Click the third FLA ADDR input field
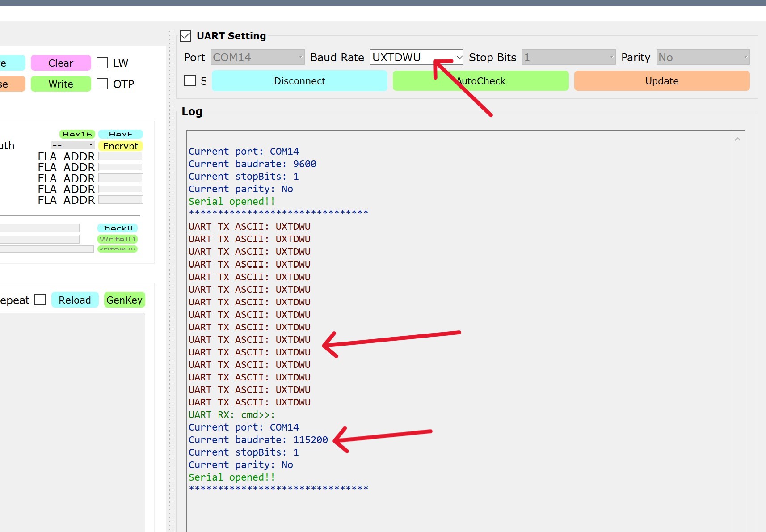The image size is (766, 532). [x=121, y=178]
